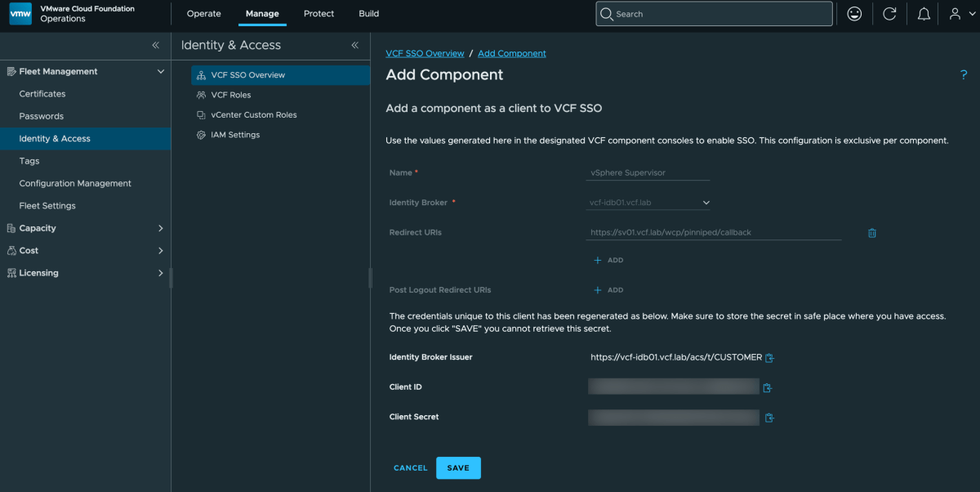The height and width of the screenshot is (492, 980).
Task: Expand the Capacity section
Action: point(160,229)
